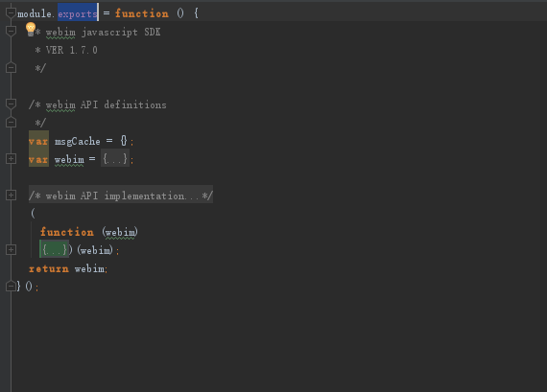Click the yellow lightbulb intention icon

pyautogui.click(x=31, y=30)
